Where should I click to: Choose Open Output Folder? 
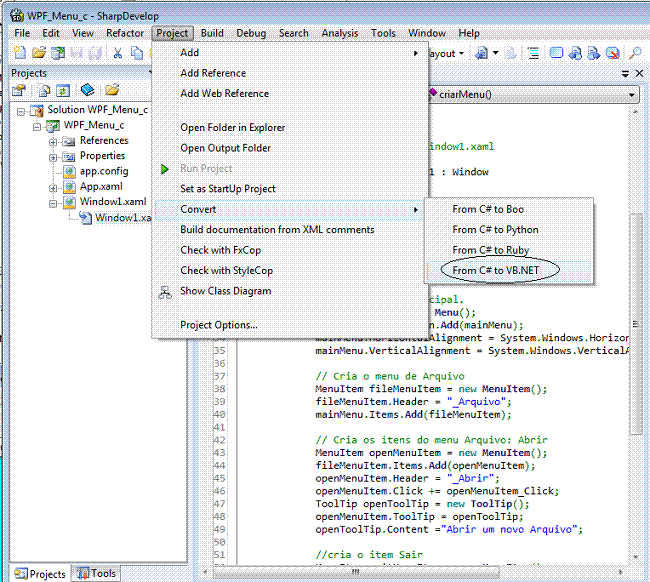click(x=289, y=148)
